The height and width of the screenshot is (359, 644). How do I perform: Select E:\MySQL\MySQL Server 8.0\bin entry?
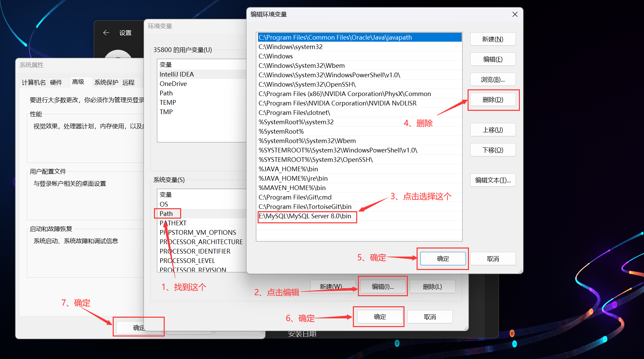pos(359,216)
